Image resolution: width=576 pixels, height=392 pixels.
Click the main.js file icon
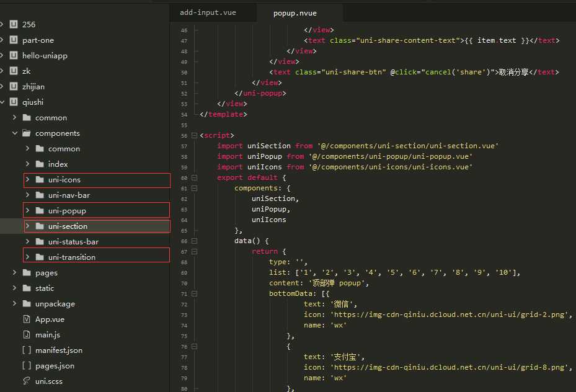point(27,334)
